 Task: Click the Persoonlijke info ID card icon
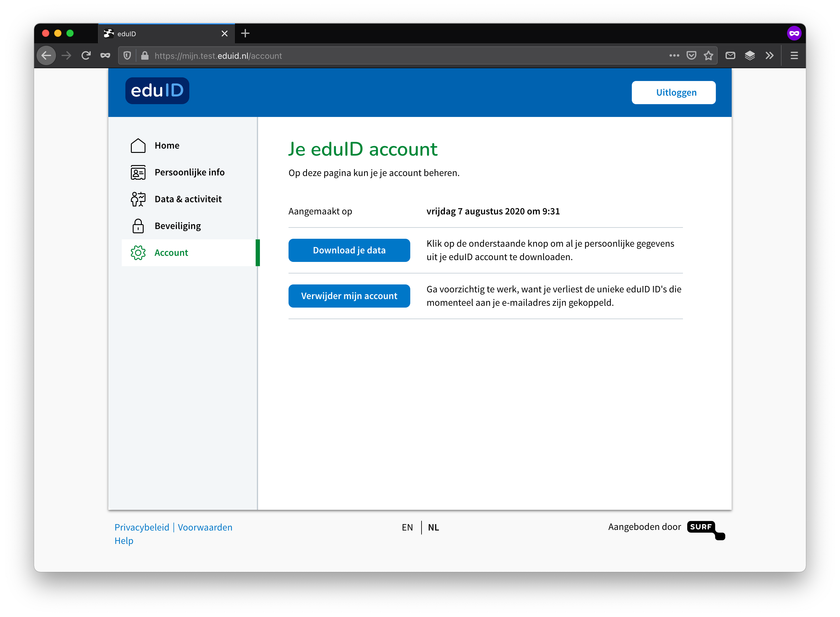138,173
